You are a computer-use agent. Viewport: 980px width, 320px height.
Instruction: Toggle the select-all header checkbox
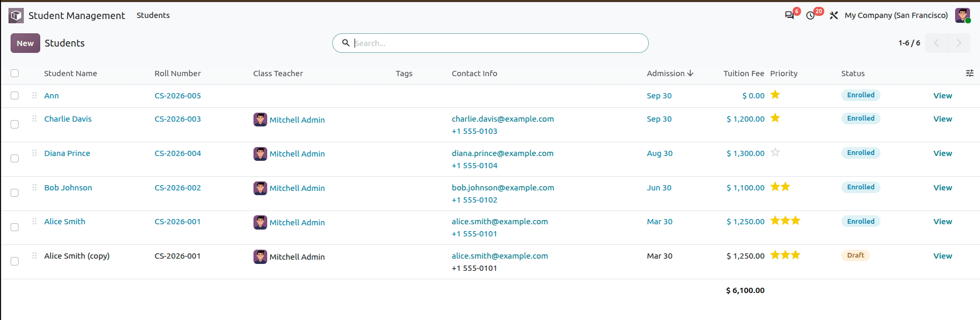(15, 74)
